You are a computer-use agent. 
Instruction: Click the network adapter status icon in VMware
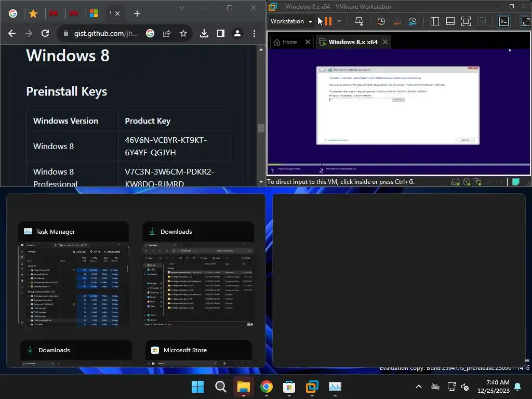tap(477, 182)
